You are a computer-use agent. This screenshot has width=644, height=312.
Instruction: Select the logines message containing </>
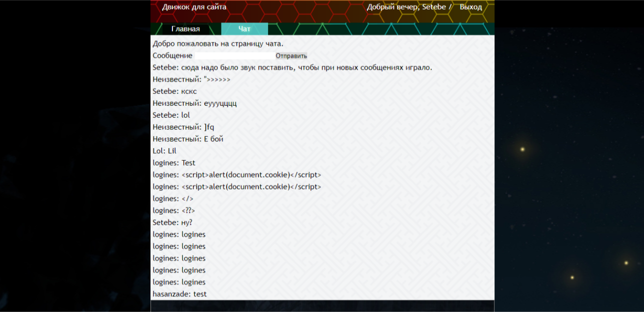click(x=173, y=199)
